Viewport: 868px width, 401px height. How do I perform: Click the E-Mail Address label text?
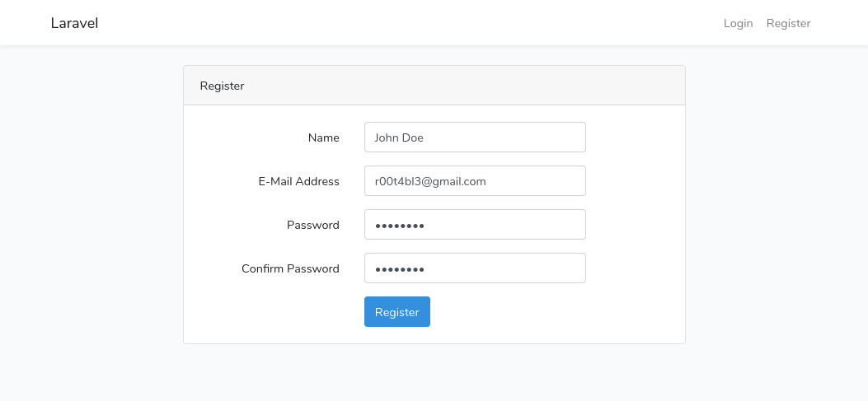299,181
